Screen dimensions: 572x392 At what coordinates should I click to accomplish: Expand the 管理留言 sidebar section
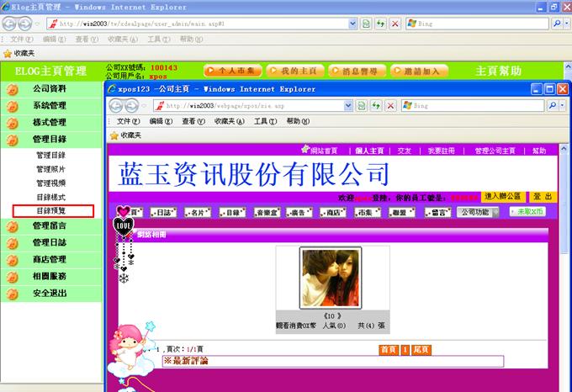pos(49,225)
